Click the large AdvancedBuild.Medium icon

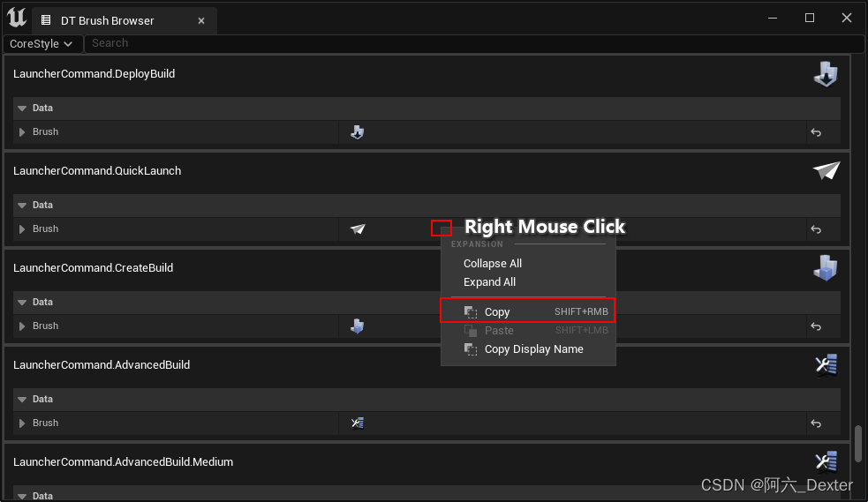pyautogui.click(x=826, y=461)
